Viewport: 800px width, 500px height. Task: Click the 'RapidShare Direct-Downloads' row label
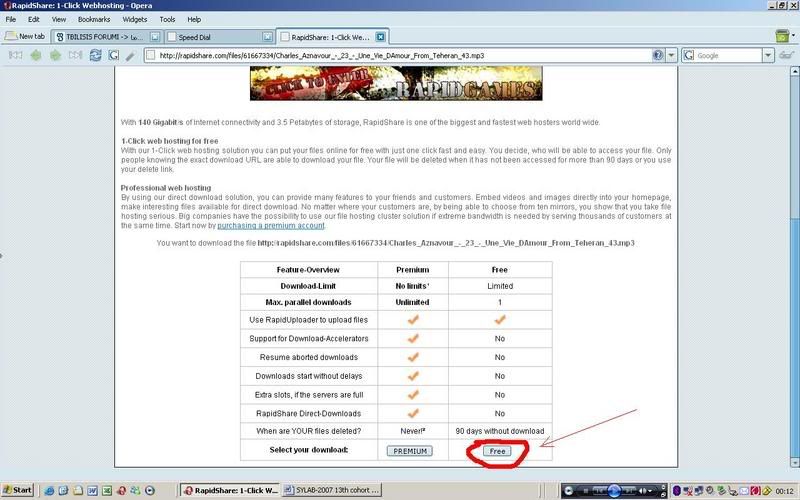[309, 414]
